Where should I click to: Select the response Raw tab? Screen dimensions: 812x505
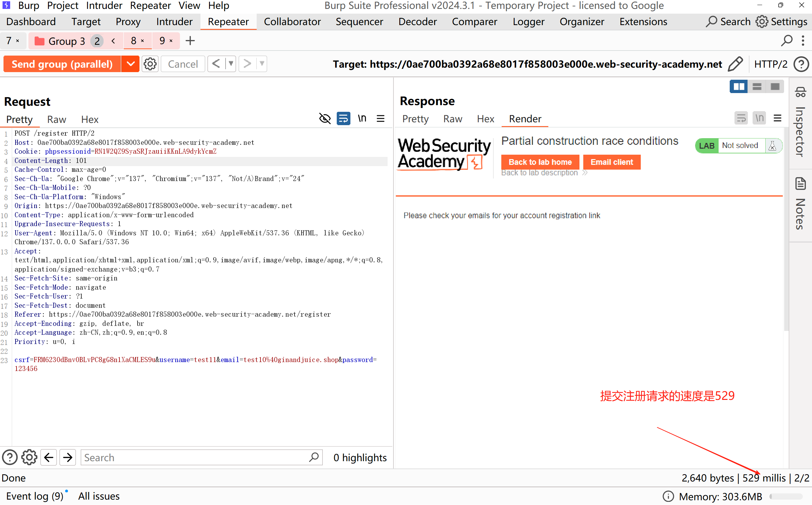pos(452,119)
